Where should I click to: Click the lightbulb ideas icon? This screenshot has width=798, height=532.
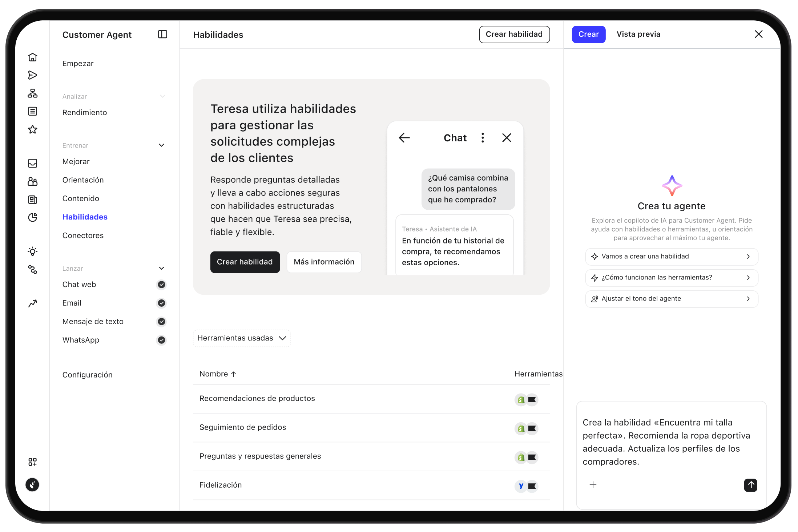tap(33, 251)
